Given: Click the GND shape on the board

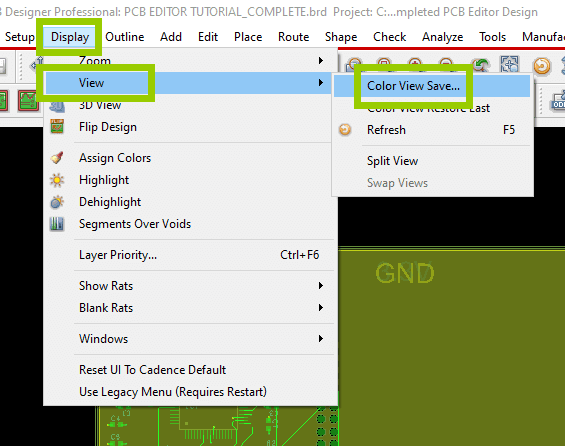Looking at the screenshot, I should pyautogui.click(x=405, y=273).
